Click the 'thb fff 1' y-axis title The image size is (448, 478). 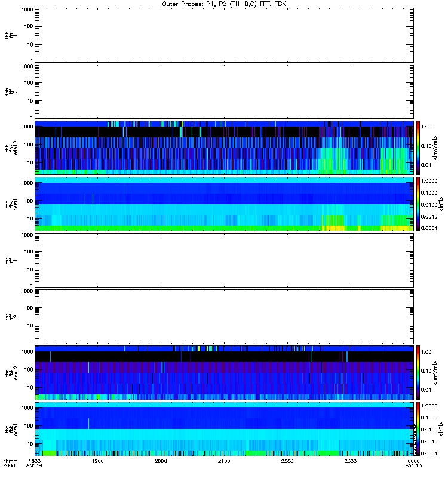tap(11, 35)
